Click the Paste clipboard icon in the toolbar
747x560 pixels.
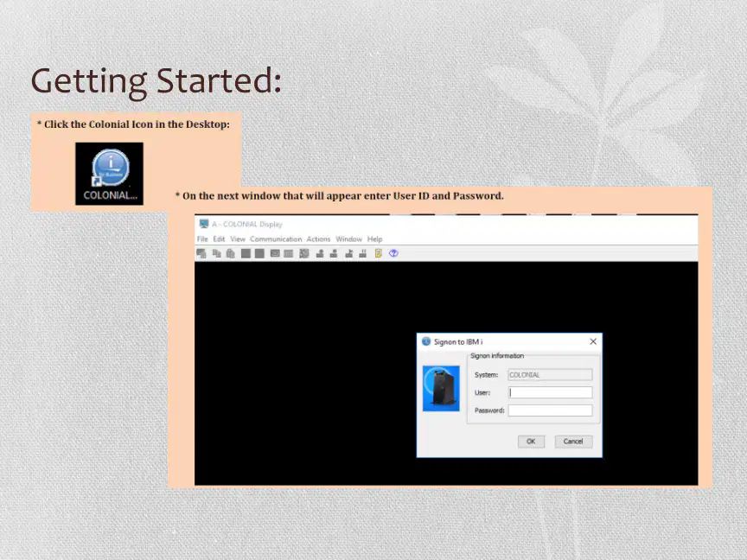click(x=231, y=253)
